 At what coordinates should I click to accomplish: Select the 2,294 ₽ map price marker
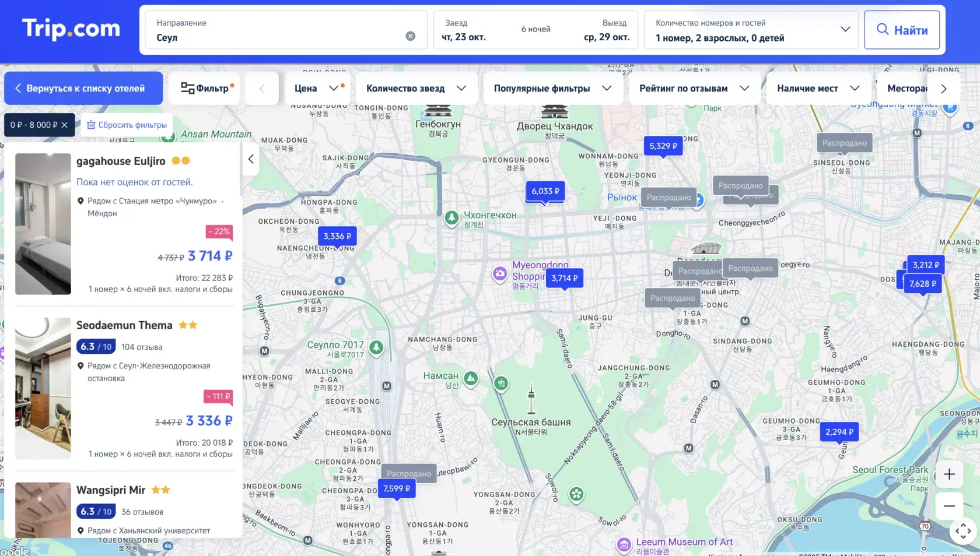coord(839,432)
